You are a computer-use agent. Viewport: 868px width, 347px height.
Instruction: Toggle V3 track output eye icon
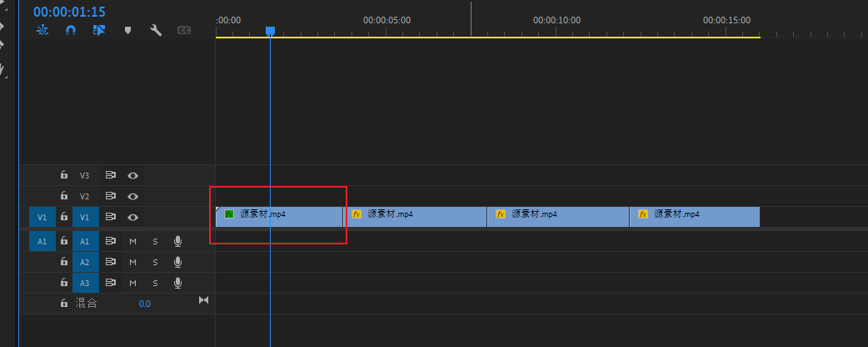(132, 176)
